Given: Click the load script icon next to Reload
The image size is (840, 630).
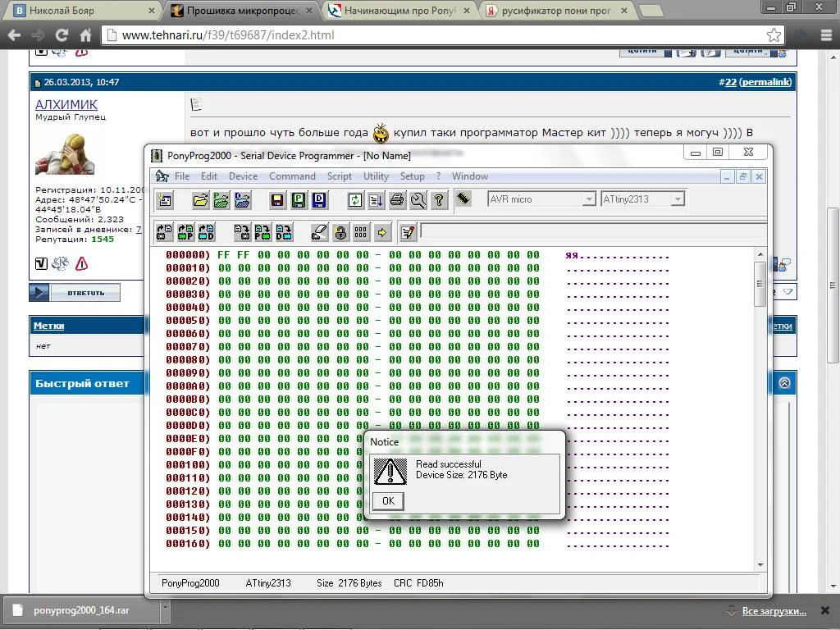Looking at the screenshot, I should pos(376,200).
